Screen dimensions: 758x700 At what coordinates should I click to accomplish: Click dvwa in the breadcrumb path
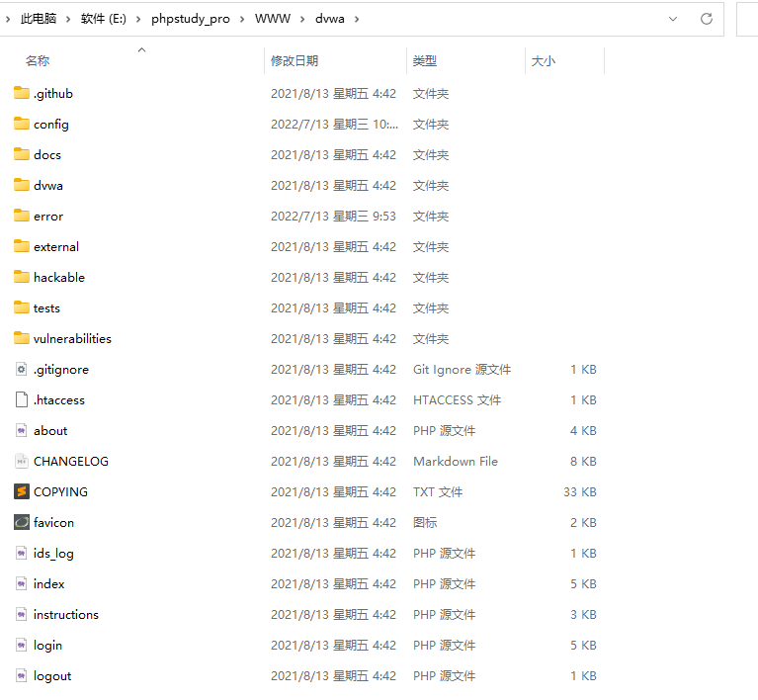tap(330, 19)
